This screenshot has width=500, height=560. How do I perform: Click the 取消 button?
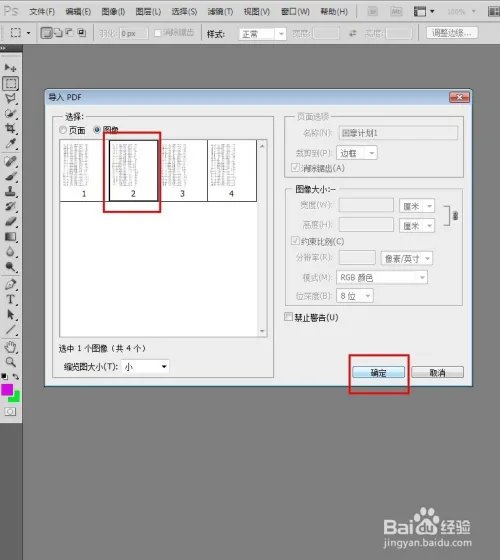pos(438,372)
